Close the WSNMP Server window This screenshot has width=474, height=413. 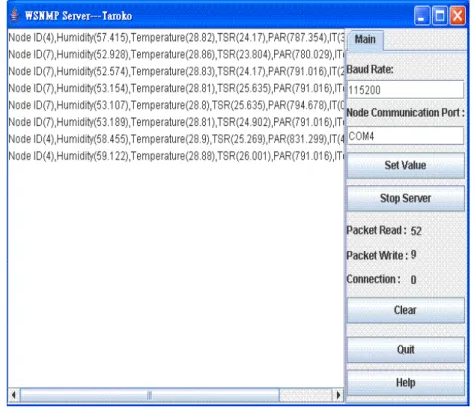coord(458,16)
